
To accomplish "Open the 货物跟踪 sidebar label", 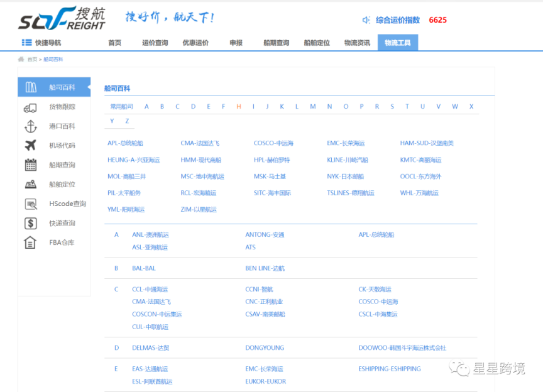I will 62,107.
